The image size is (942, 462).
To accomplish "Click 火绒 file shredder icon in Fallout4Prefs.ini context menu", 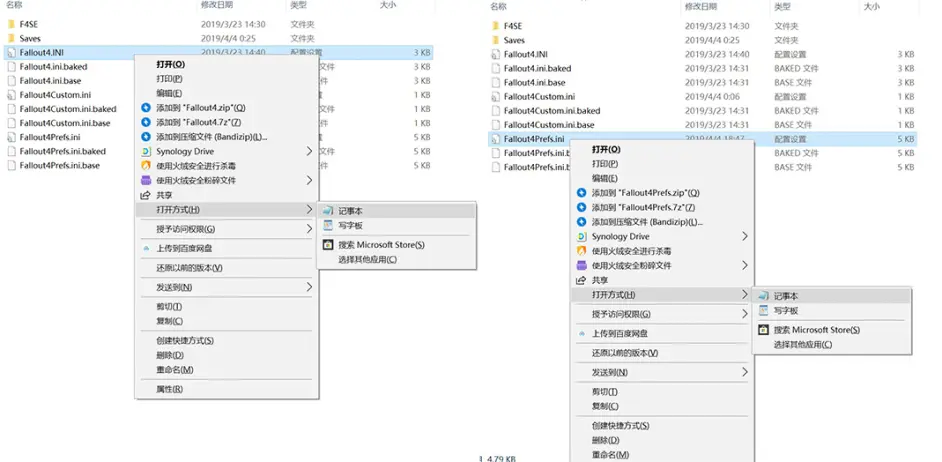I will click(x=581, y=266).
